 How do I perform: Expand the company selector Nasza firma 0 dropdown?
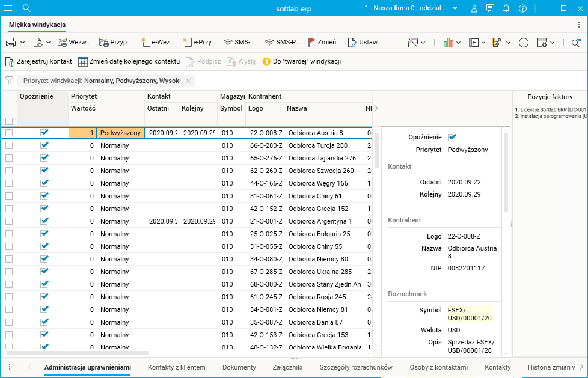pos(455,8)
